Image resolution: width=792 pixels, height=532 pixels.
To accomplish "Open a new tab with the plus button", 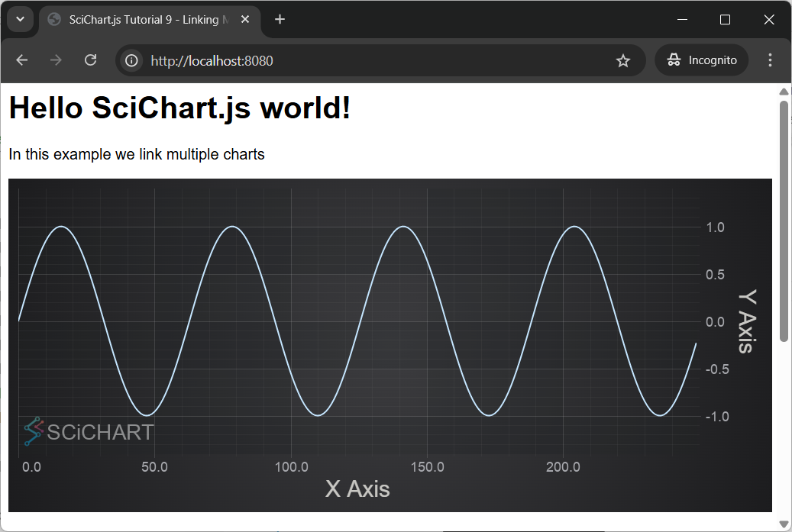I will tap(280, 19).
